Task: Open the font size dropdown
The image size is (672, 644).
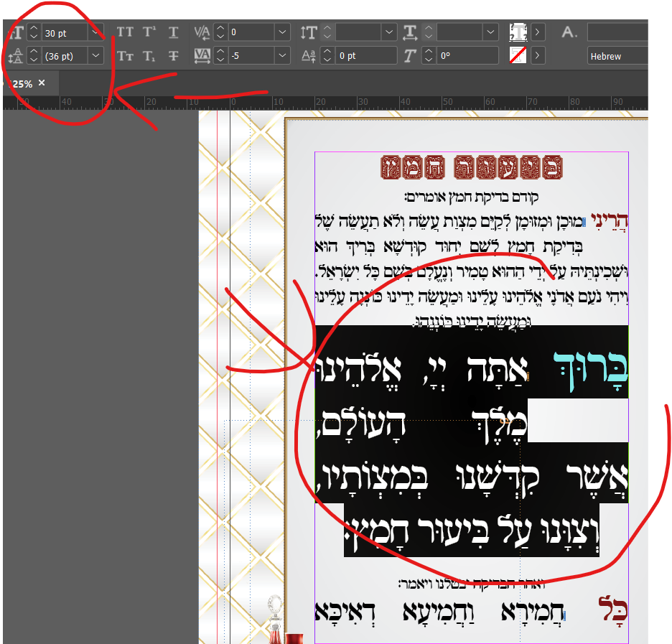Action: [x=95, y=32]
